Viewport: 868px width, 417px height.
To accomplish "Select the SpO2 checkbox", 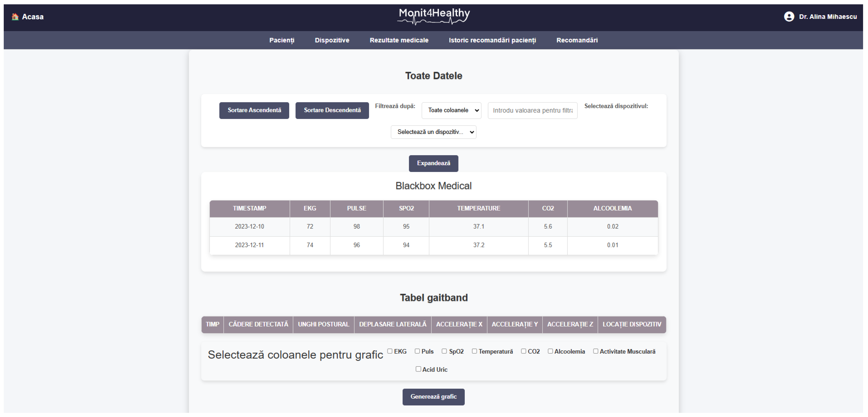I will [x=444, y=351].
